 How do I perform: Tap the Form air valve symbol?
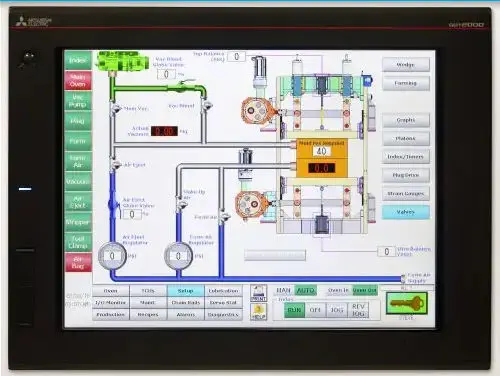click(224, 216)
